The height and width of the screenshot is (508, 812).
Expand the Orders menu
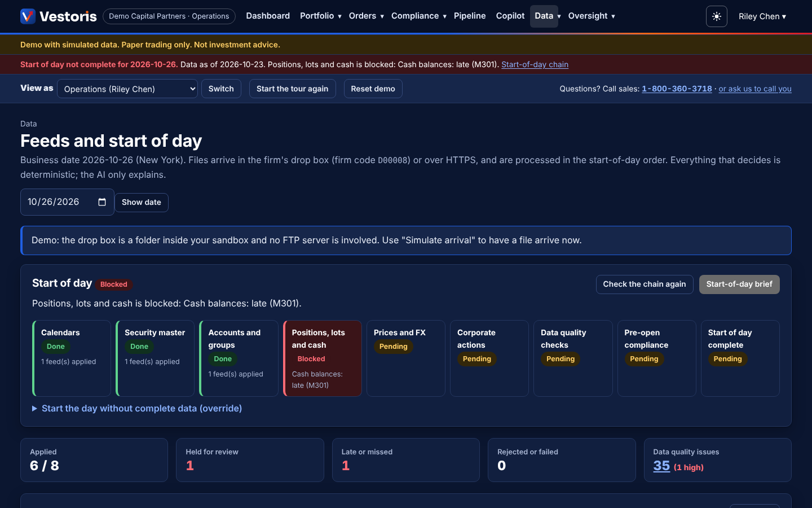(x=366, y=16)
